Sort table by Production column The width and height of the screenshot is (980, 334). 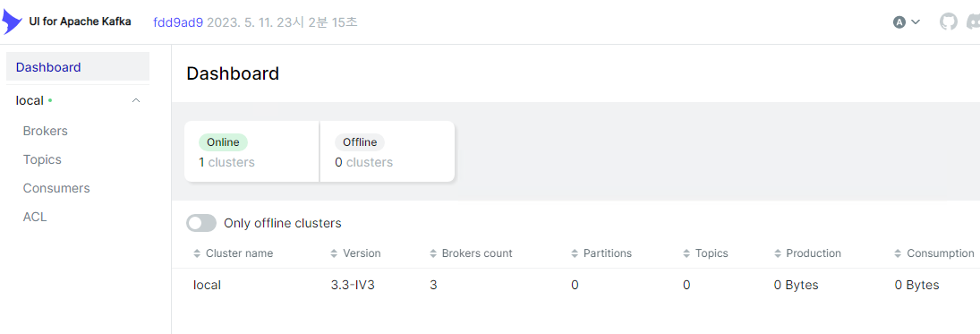[x=807, y=253]
